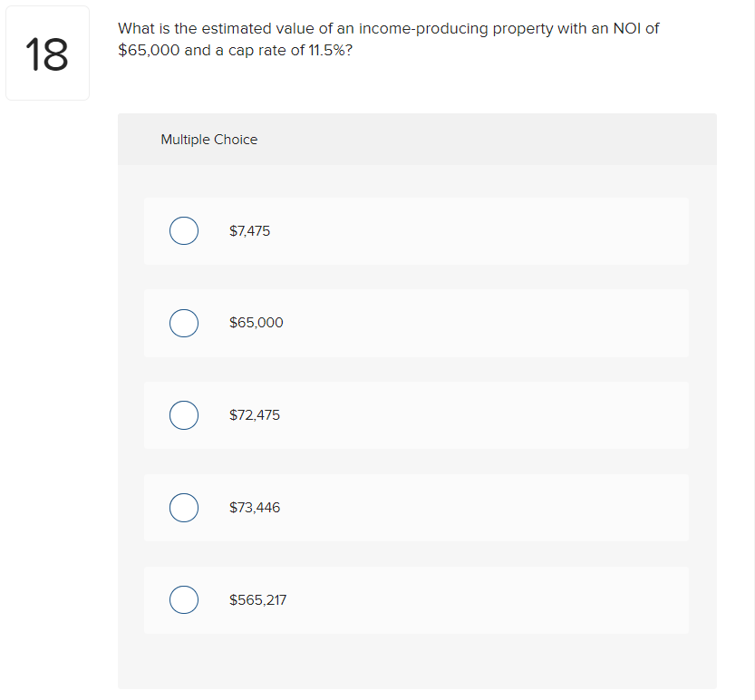Click the Multiple Choice heading
This screenshot has height=700, width=755.
208,139
